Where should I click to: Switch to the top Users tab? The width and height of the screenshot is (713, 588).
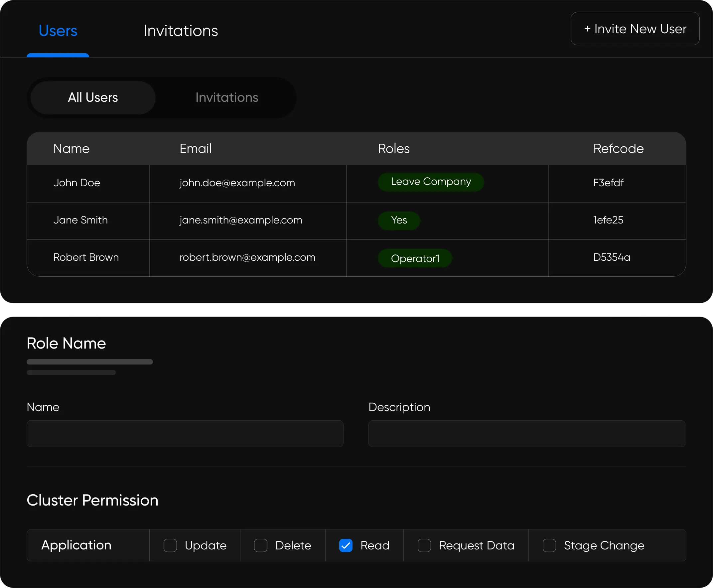coord(58,31)
